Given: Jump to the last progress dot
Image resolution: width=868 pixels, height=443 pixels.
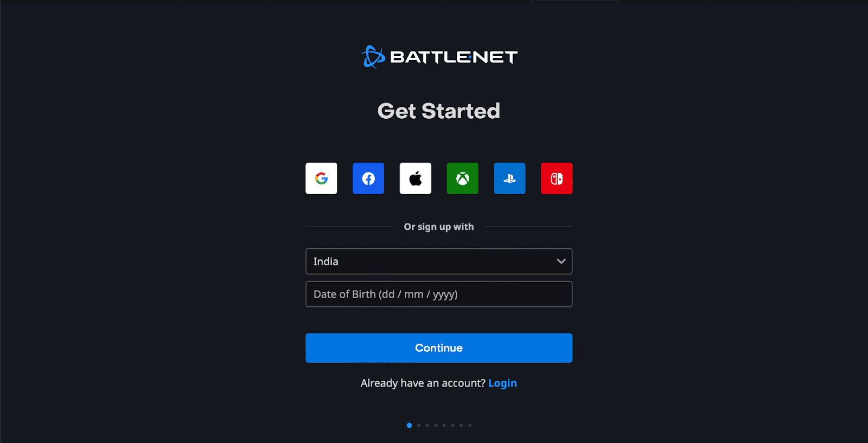Looking at the screenshot, I should point(470,425).
